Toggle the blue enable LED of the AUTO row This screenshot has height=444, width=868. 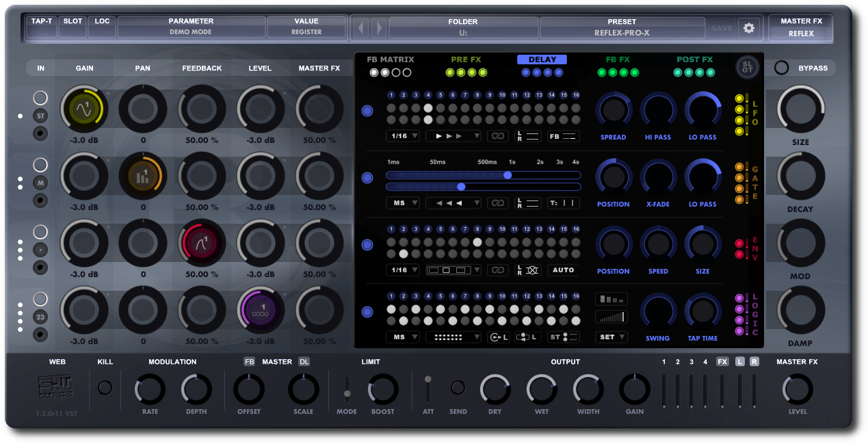(x=367, y=245)
